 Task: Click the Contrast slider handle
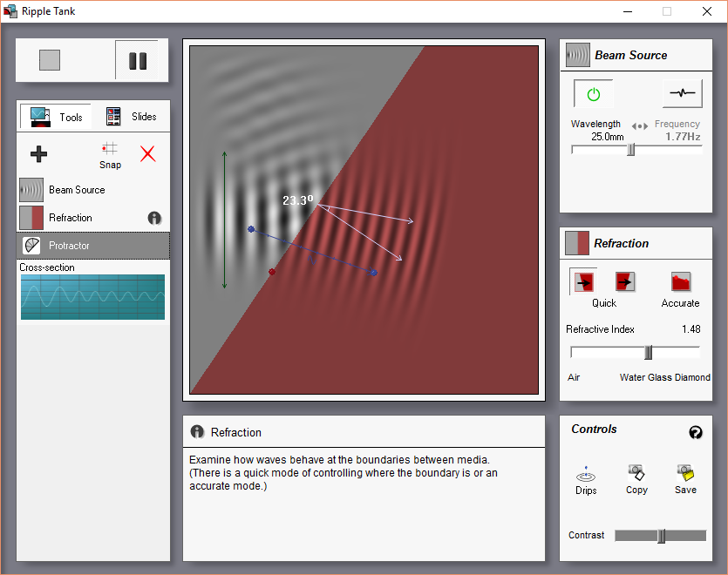pos(661,536)
